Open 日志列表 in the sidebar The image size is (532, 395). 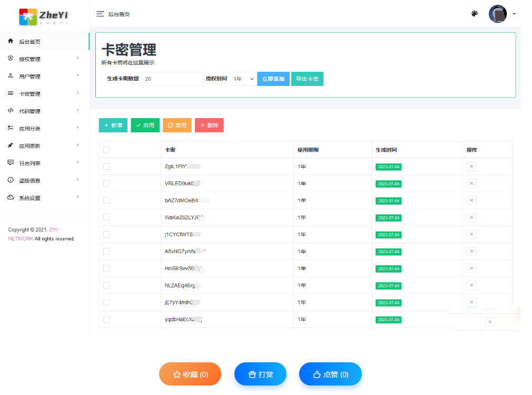29,163
